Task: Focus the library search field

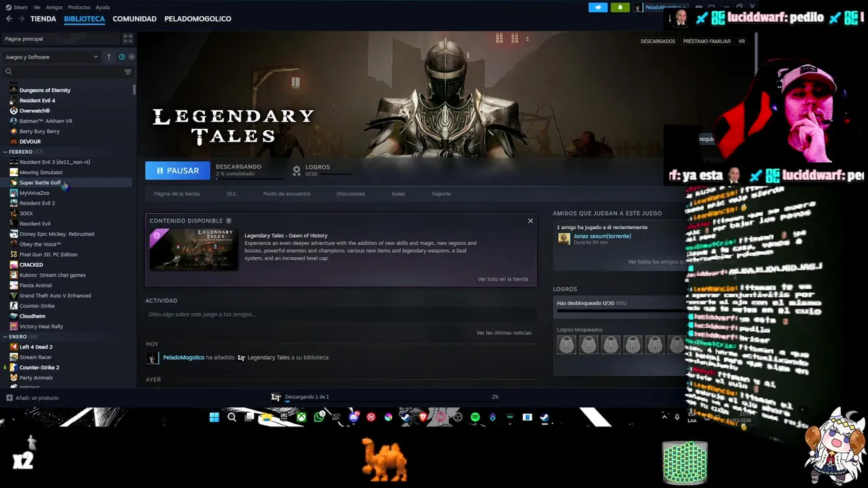Action: (66, 72)
